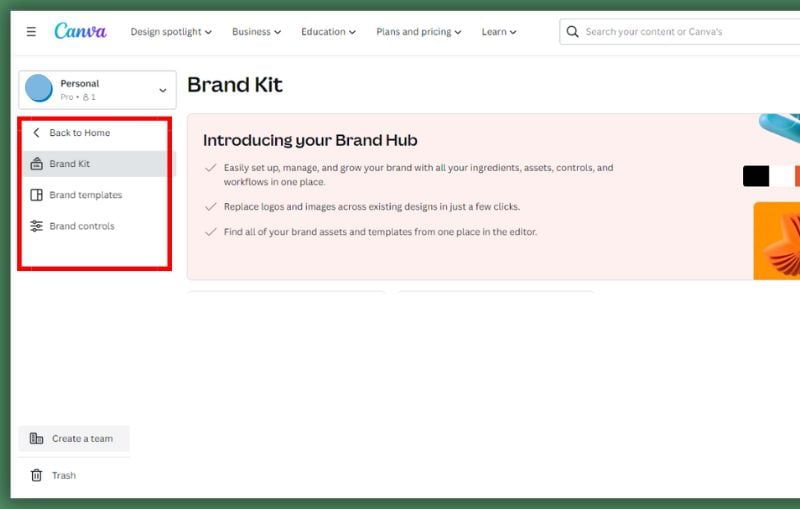Expand the Learn menu
800x509 pixels.
pyautogui.click(x=498, y=32)
